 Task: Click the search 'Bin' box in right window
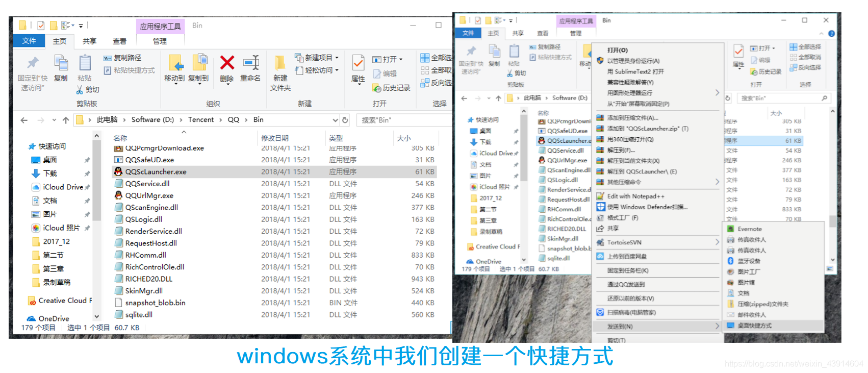point(784,98)
